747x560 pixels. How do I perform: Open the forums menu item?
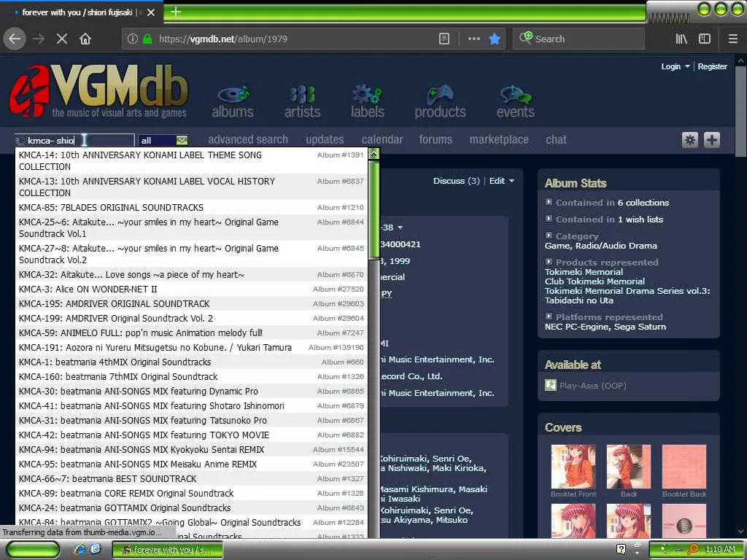click(x=436, y=139)
